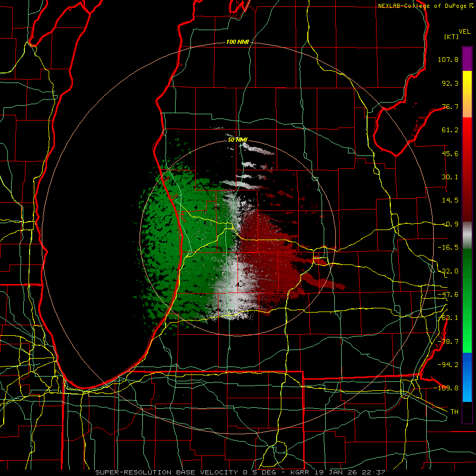The image size is (476, 476).
Task: Click the 100 NMI range ring label
Action: click(237, 42)
